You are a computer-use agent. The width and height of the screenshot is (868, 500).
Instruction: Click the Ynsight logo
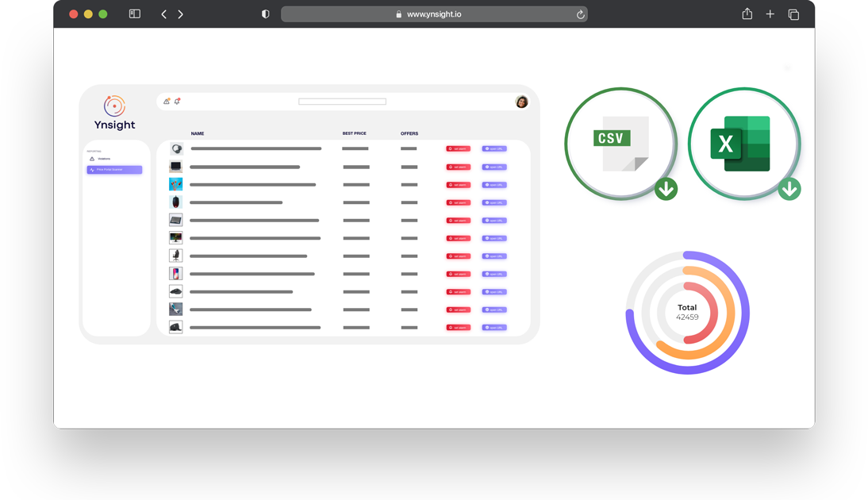click(x=114, y=113)
